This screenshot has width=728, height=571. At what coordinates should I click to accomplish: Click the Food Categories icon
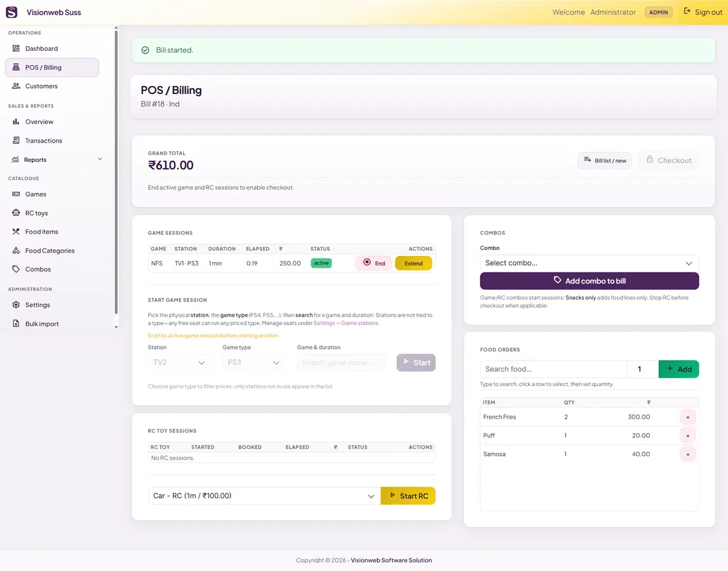[16, 251]
